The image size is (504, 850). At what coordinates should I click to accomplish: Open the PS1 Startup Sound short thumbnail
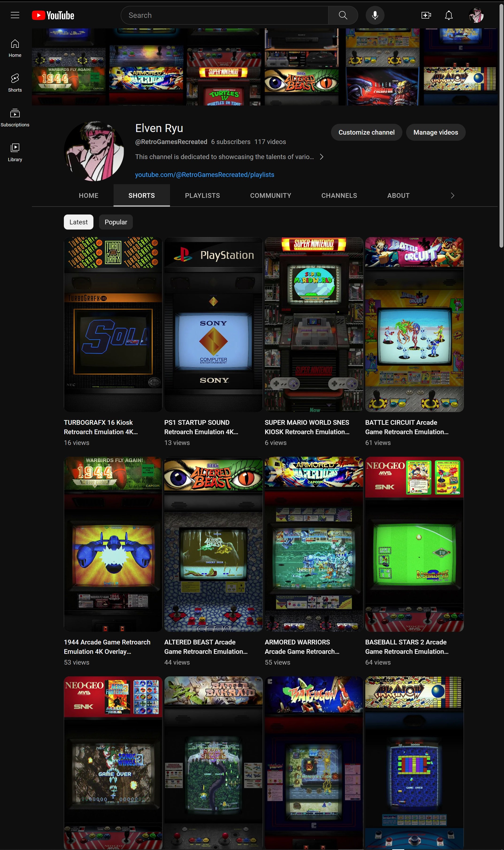tap(213, 325)
